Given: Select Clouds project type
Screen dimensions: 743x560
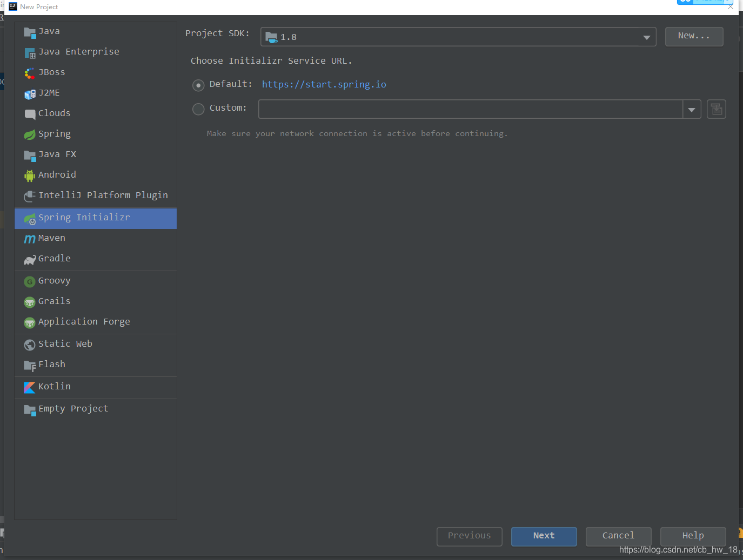Looking at the screenshot, I should [96, 113].
